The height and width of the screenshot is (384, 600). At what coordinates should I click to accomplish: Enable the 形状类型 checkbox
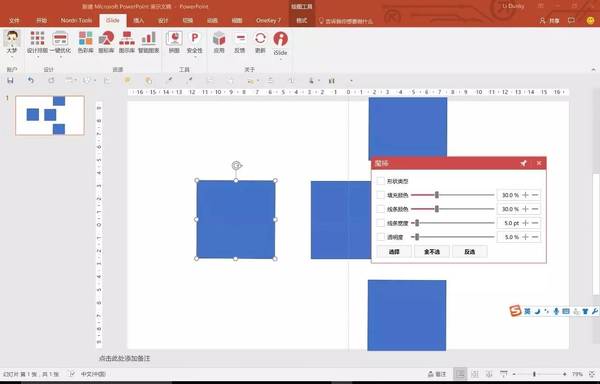(380, 181)
